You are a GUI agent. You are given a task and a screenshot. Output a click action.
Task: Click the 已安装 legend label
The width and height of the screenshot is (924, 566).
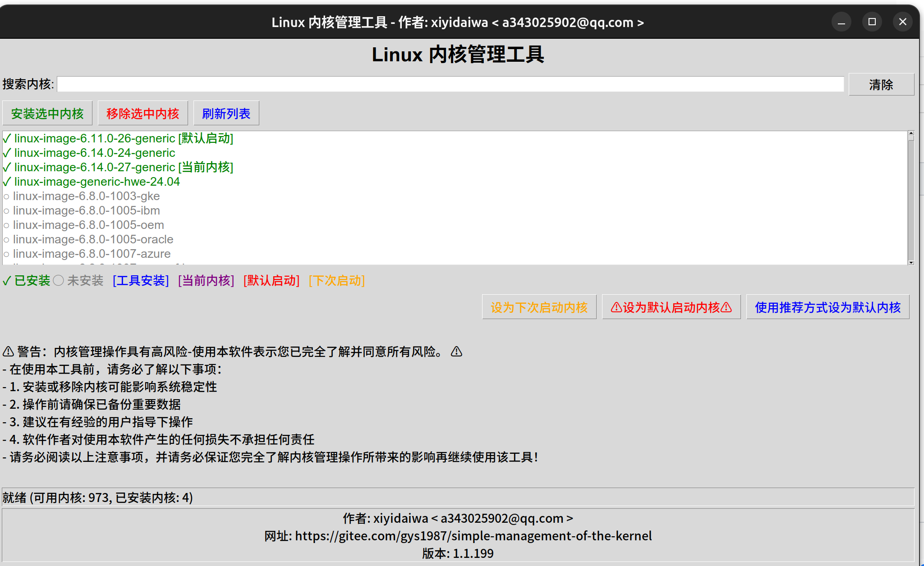coord(27,281)
